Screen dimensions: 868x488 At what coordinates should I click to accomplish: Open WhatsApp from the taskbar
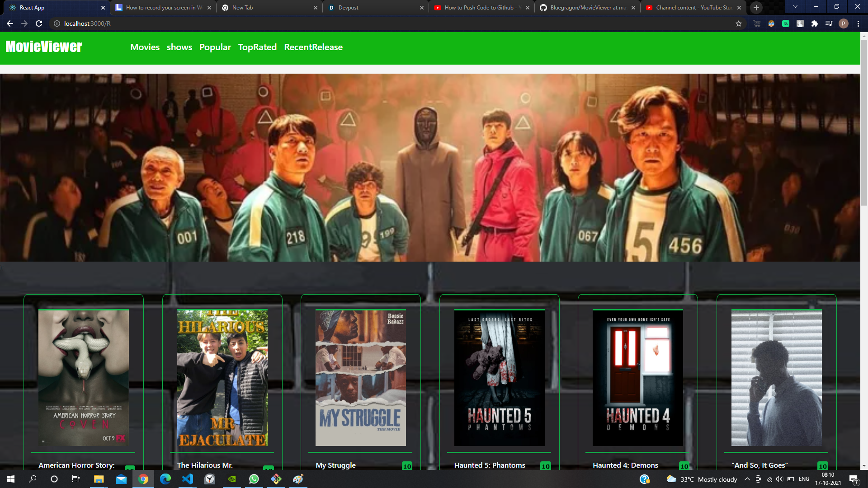(254, 479)
